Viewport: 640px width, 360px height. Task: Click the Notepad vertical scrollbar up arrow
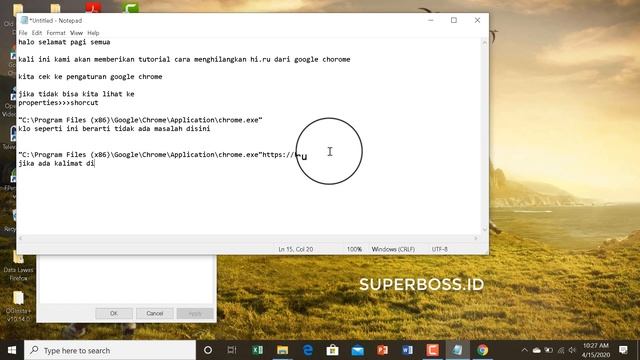(485, 42)
